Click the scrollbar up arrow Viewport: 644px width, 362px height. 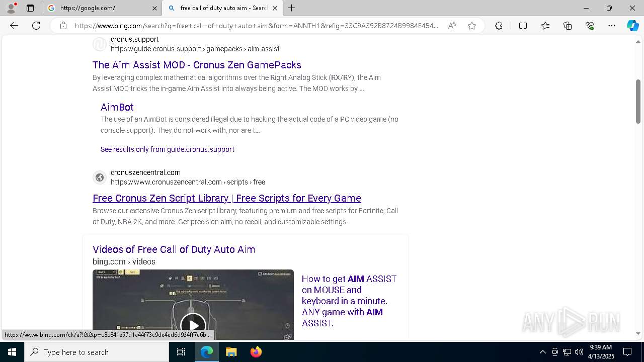[638, 41]
